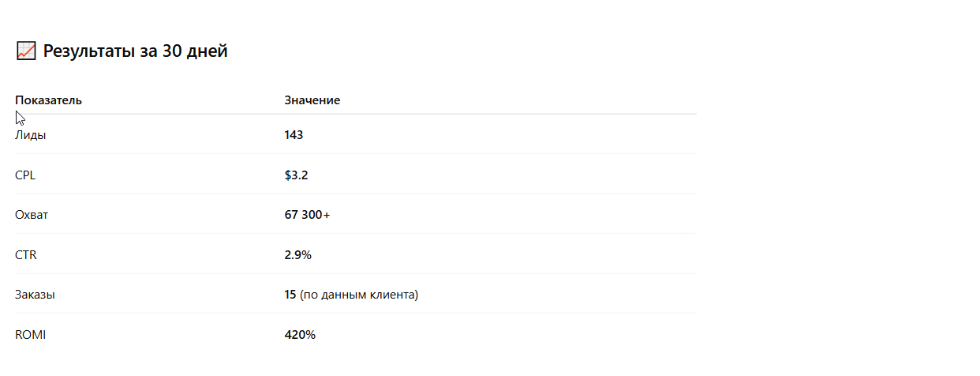Select the "Значение" column header

pyautogui.click(x=312, y=100)
